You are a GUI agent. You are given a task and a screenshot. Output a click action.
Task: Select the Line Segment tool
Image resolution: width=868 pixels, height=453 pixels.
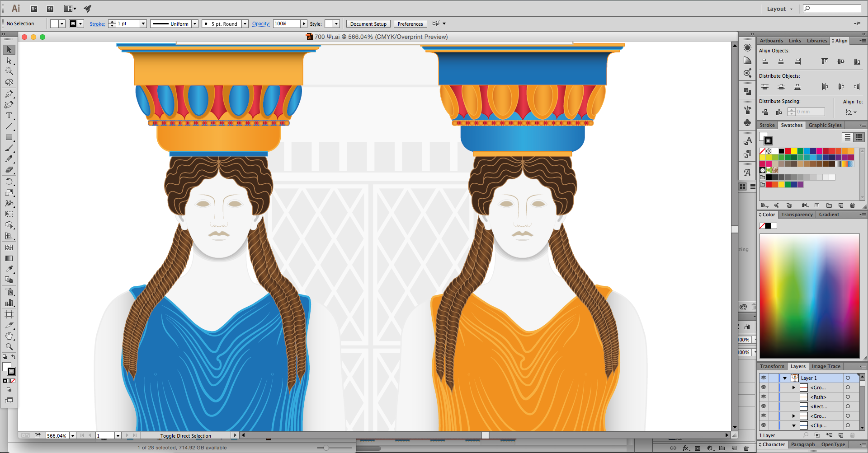pyautogui.click(x=9, y=126)
